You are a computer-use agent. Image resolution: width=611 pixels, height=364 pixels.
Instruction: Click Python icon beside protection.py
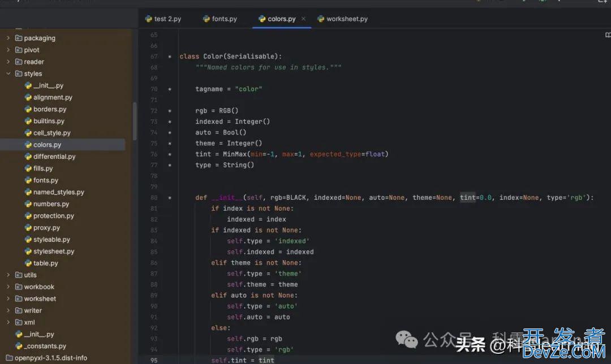click(x=28, y=216)
